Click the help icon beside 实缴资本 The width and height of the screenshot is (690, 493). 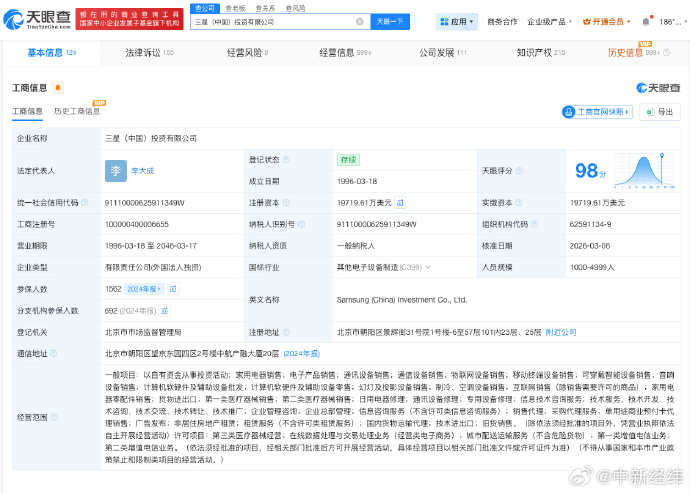(518, 202)
